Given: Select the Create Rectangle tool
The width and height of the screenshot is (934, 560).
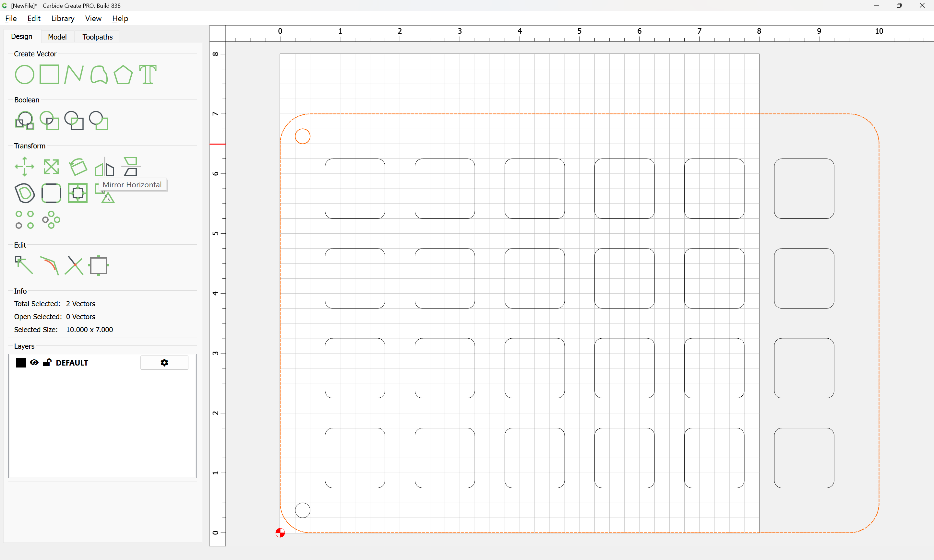Looking at the screenshot, I should 49,74.
